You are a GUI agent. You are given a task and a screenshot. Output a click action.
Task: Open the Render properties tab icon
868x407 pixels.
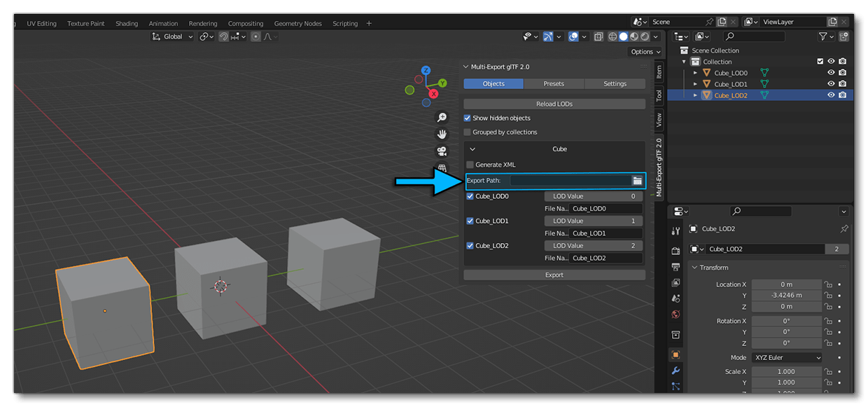click(675, 250)
